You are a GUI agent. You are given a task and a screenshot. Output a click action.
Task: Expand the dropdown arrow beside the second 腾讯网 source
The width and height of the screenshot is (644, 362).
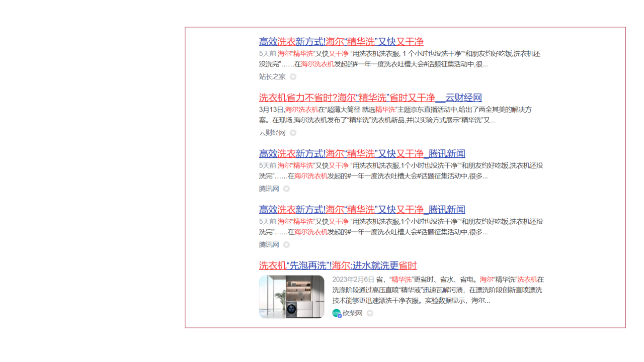286,244
